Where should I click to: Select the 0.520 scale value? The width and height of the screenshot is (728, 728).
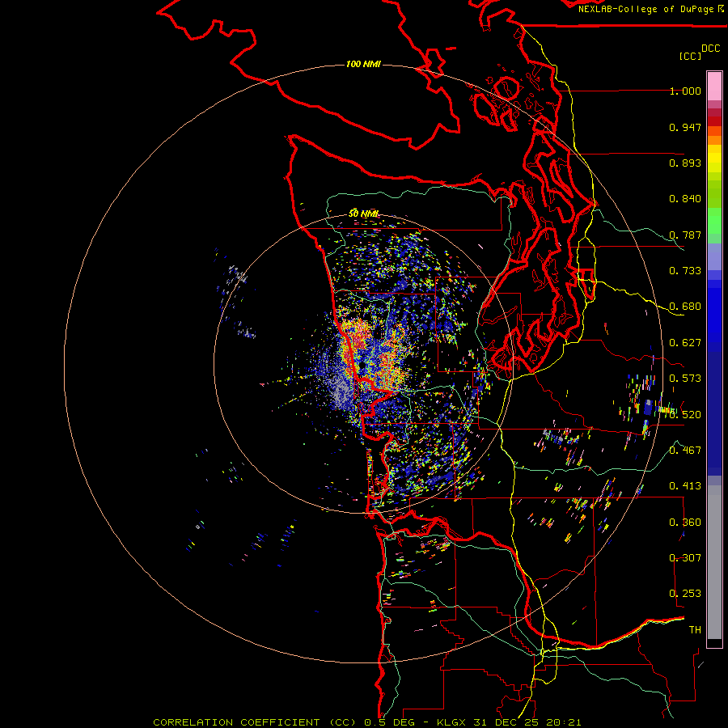[685, 415]
